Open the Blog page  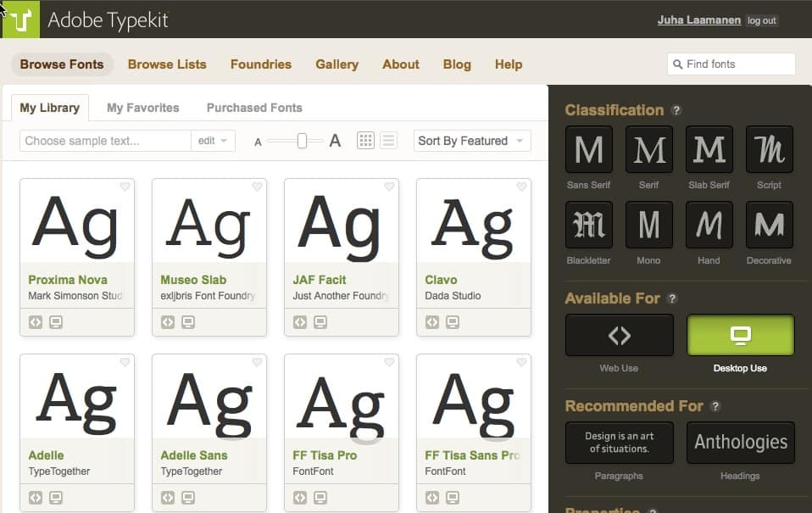coord(457,64)
